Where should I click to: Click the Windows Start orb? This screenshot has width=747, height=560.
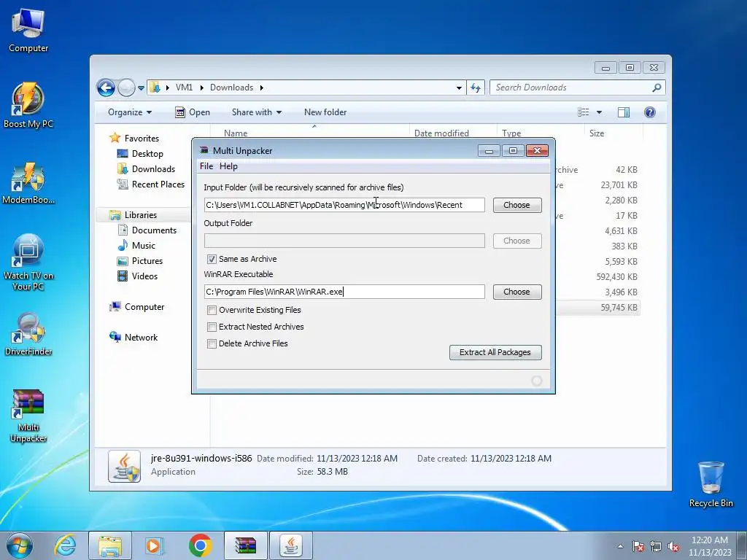[20, 545]
